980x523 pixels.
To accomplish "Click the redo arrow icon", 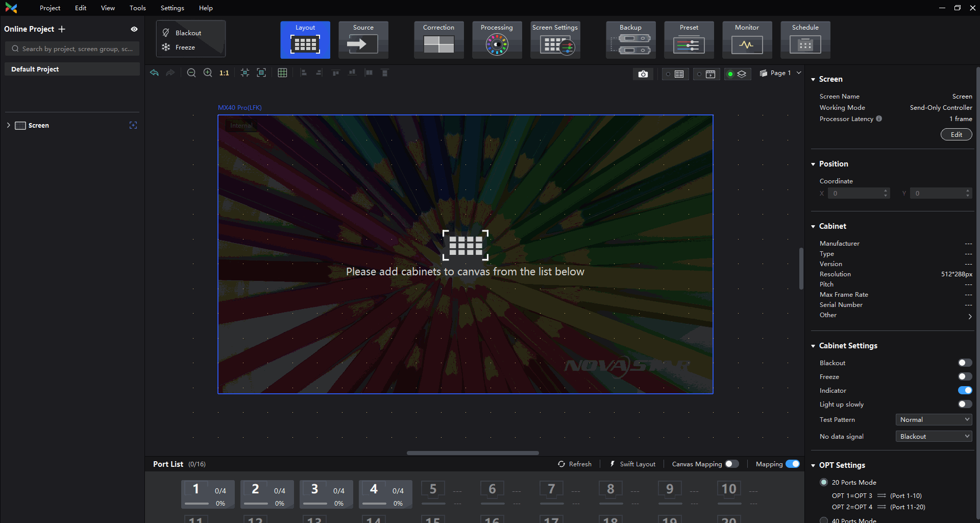I will (x=170, y=73).
